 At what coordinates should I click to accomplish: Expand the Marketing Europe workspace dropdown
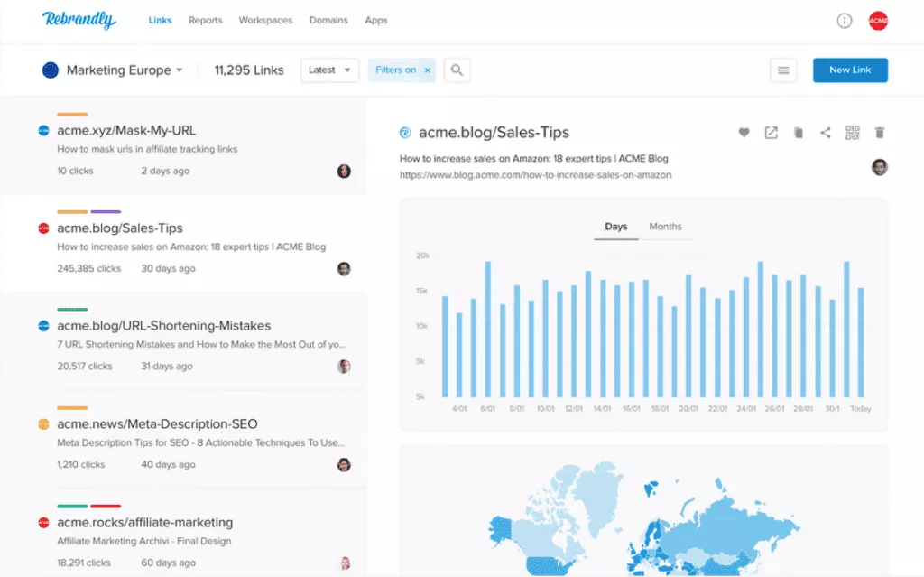click(x=179, y=70)
